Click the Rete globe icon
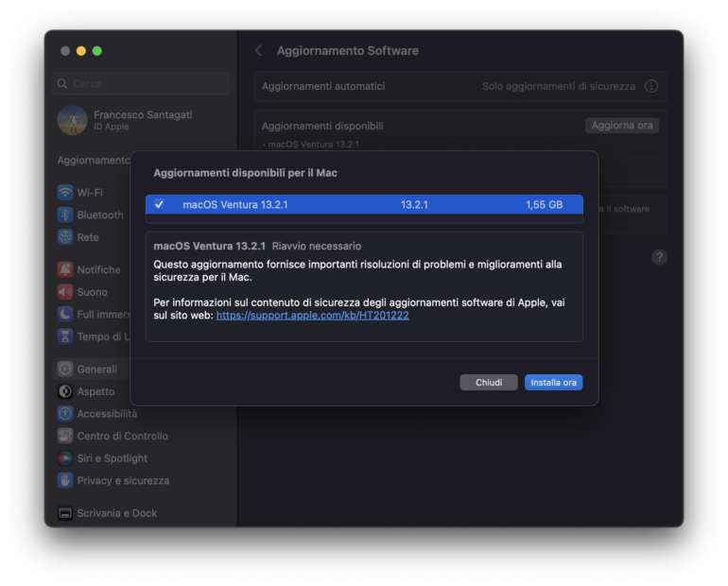The height and width of the screenshot is (586, 728). (x=65, y=236)
